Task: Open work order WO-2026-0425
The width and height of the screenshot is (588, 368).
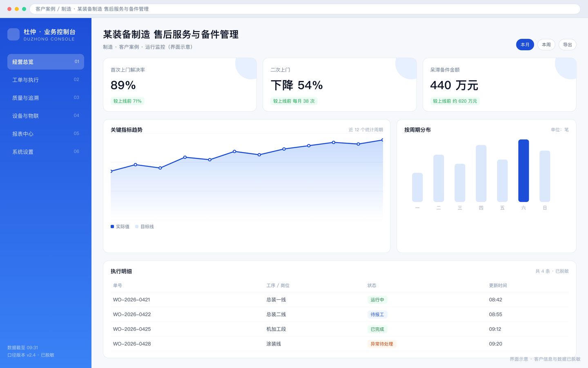Action: coord(132,329)
